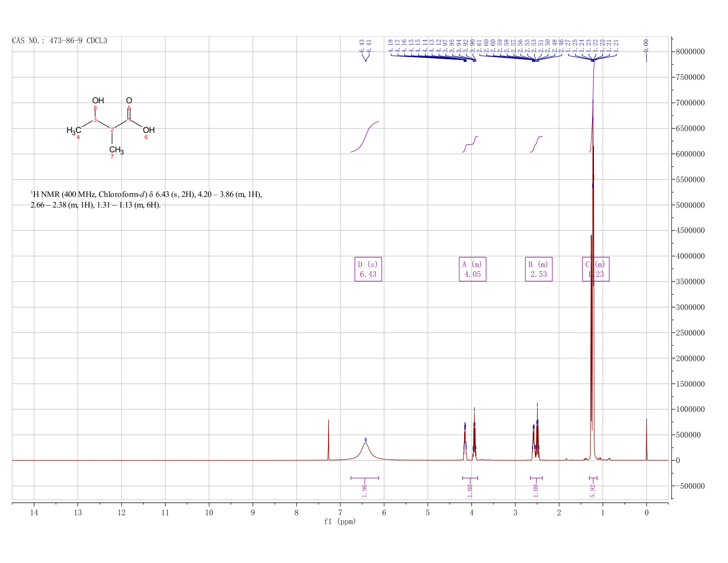Select the multiplet box 'A (m) 4.05'
Viewport: 728px width, 563px height.
(473, 269)
